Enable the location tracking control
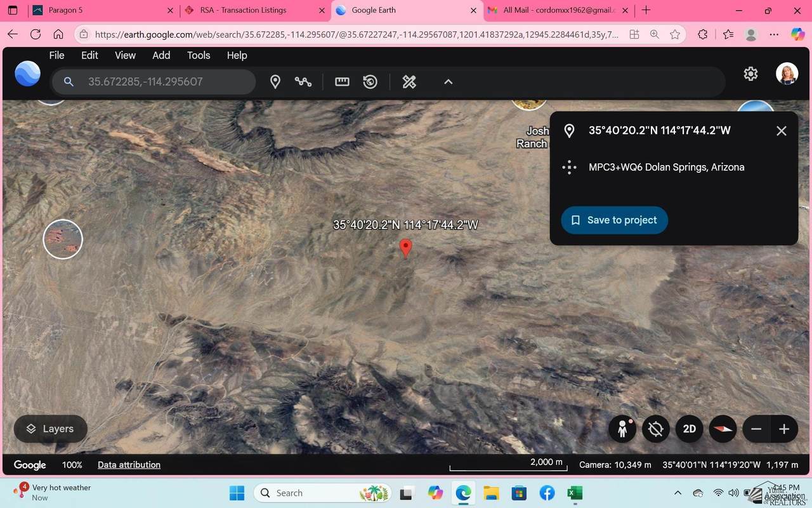This screenshot has height=508, width=812. tap(655, 429)
